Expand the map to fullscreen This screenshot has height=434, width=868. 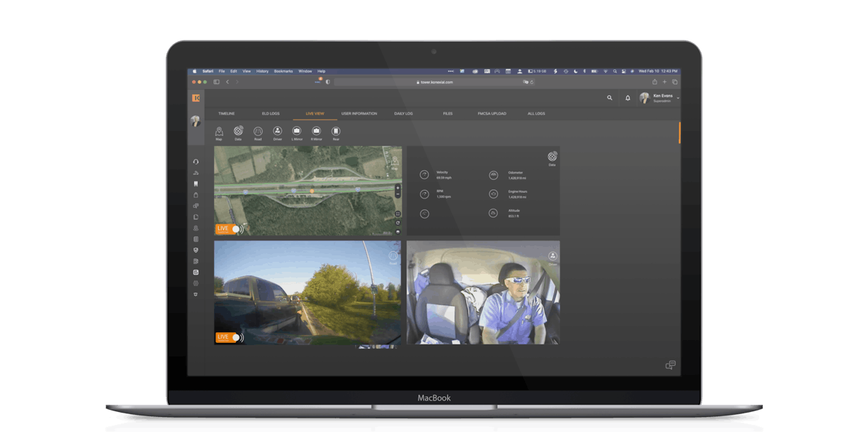398,213
